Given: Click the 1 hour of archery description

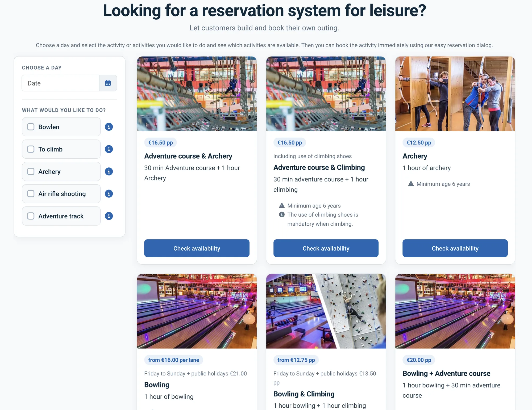Looking at the screenshot, I should (426, 168).
